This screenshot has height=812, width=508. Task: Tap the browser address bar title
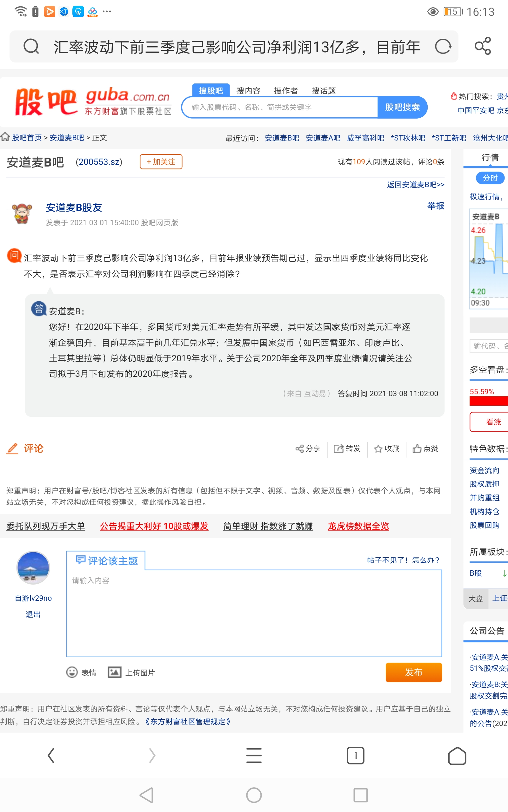click(237, 47)
